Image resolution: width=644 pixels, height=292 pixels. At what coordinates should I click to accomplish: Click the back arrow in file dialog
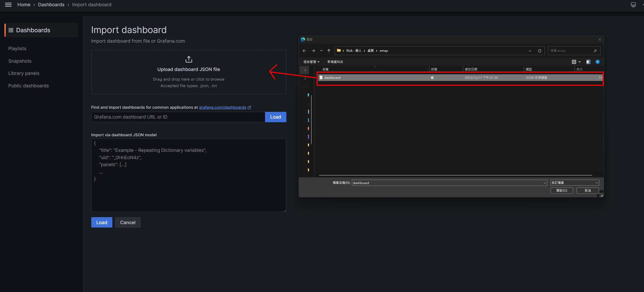tap(304, 51)
